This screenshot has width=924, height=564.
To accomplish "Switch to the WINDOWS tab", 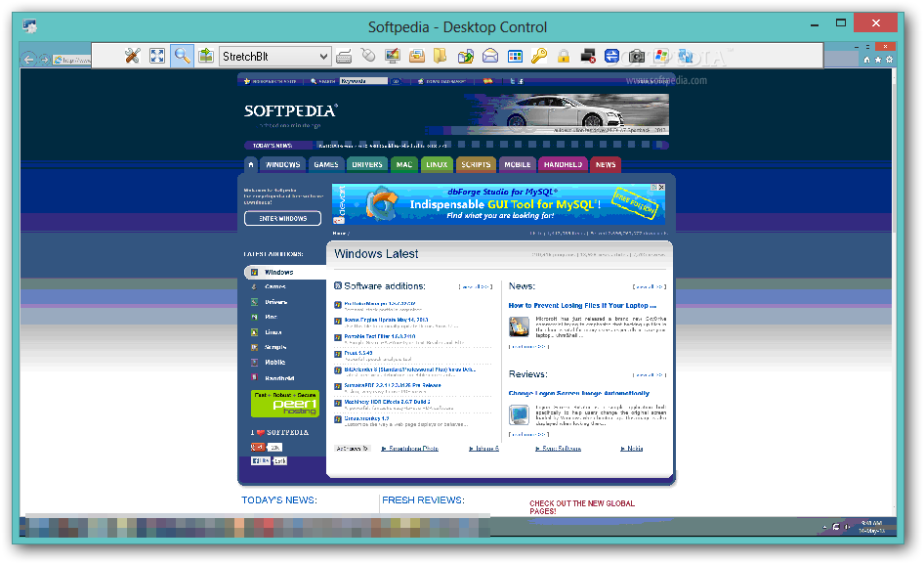I will 283,164.
